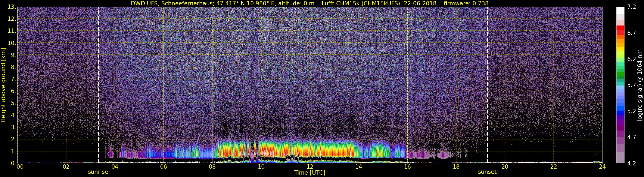Click the '16' time tick label
The height and width of the screenshot is (177, 644).
(x=407, y=167)
